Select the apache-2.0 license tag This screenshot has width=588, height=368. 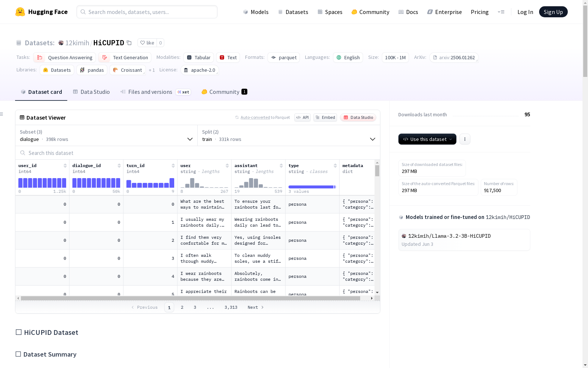click(200, 70)
